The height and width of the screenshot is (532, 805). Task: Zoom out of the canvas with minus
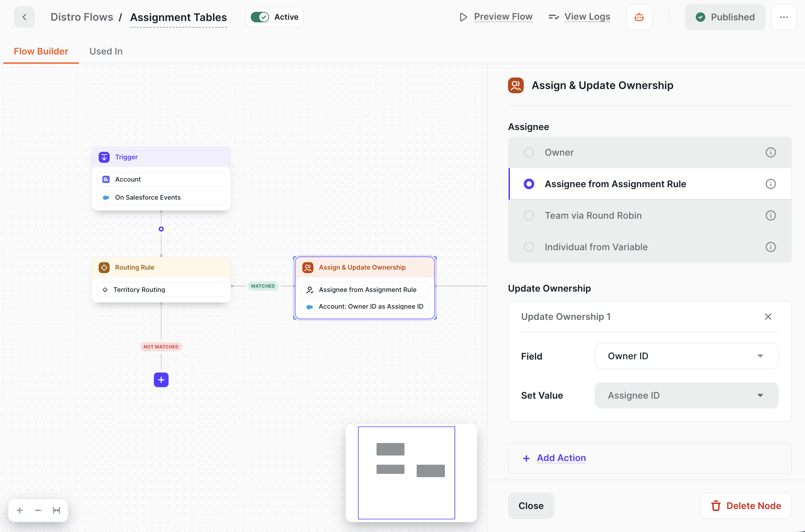pyautogui.click(x=38, y=510)
